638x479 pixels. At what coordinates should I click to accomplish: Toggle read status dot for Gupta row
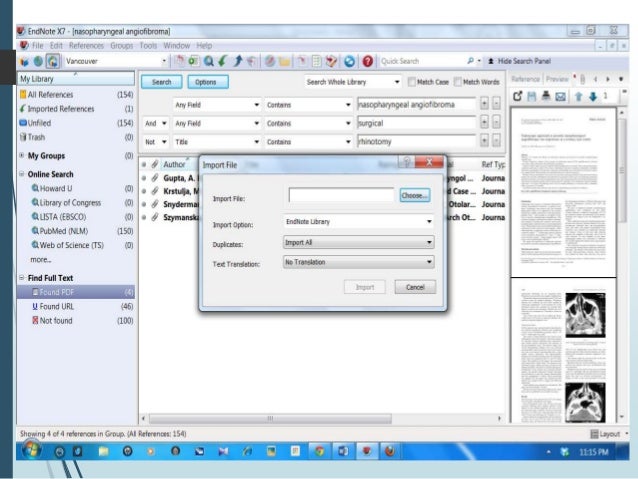pos(144,178)
